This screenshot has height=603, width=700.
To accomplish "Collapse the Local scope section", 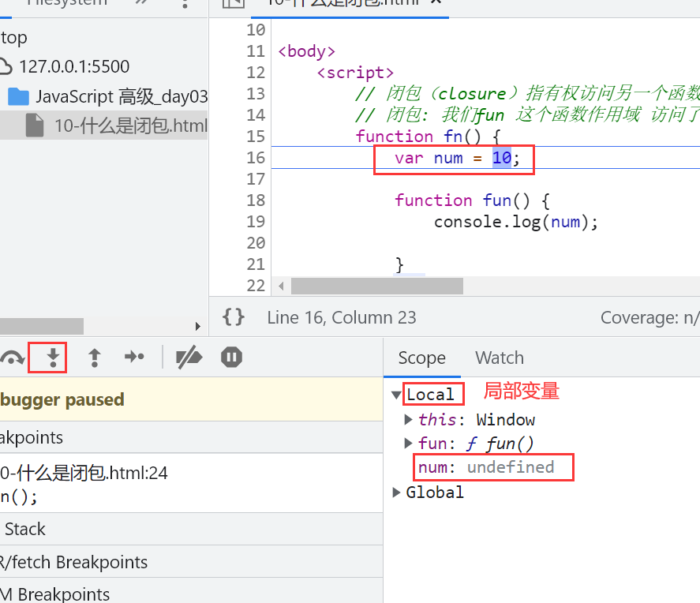I will click(396, 395).
